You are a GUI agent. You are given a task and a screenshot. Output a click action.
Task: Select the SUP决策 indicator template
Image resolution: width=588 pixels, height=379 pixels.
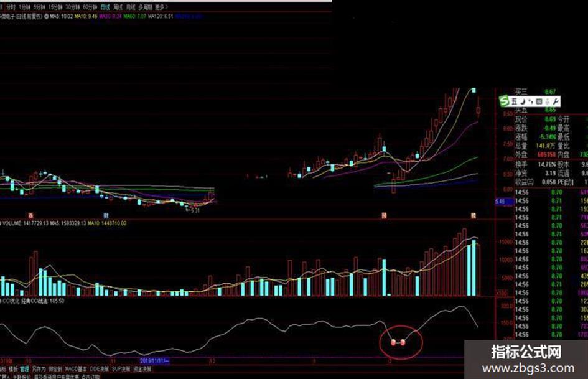coord(121,369)
